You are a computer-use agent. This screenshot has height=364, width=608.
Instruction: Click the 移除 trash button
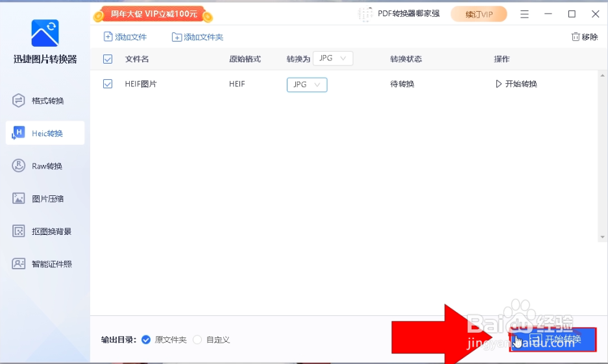pos(585,37)
